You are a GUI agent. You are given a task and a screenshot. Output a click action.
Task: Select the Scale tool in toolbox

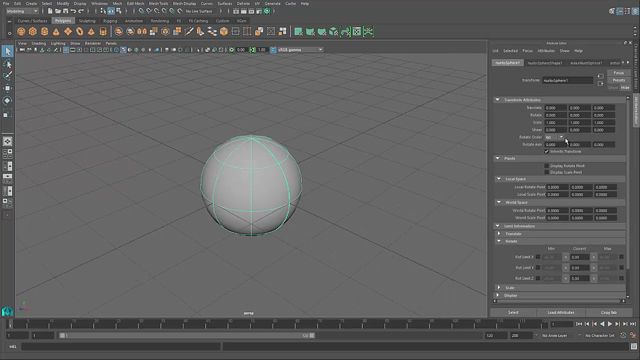coord(7,115)
